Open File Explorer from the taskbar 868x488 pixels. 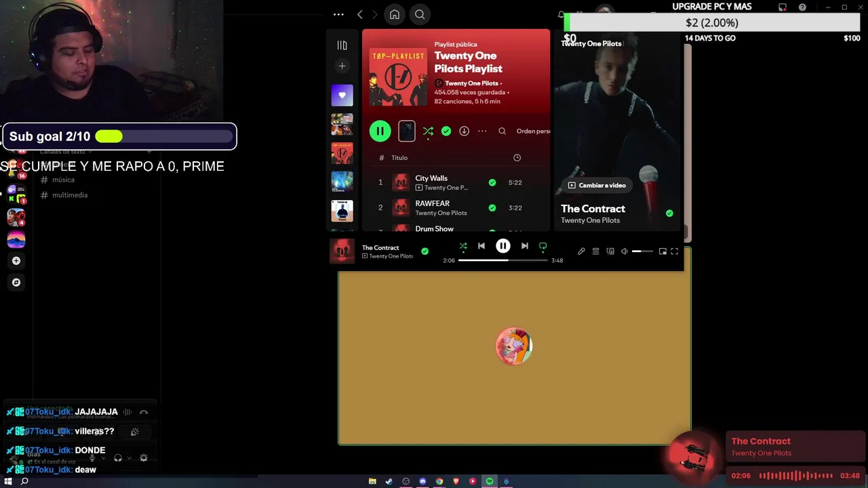[x=372, y=481]
